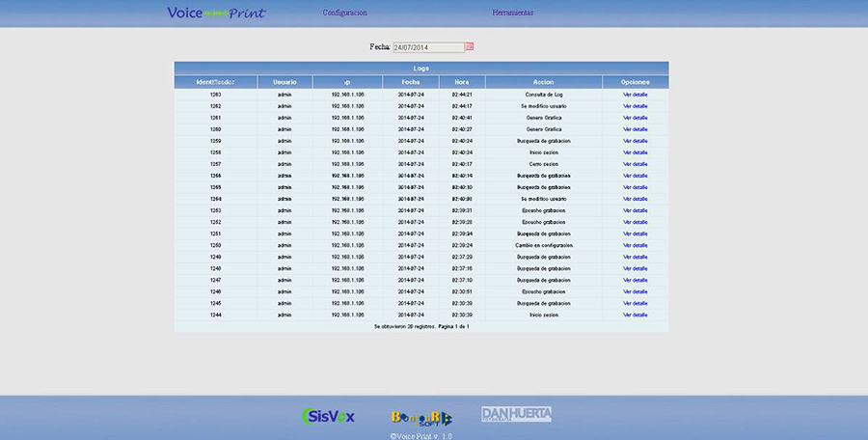
Task: Open Ver detalle for log 1247
Action: (x=636, y=280)
